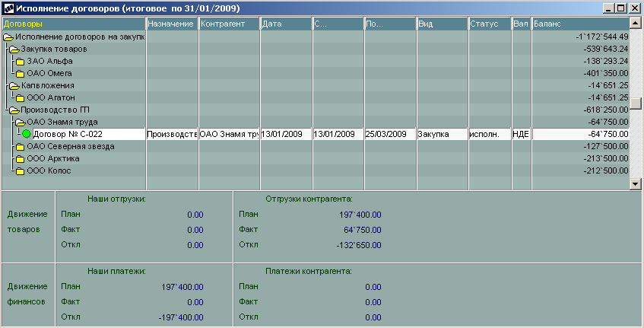Image resolution: width=644 pixels, height=328 pixels.
Task: Click the Дата column header
Action: pos(287,24)
